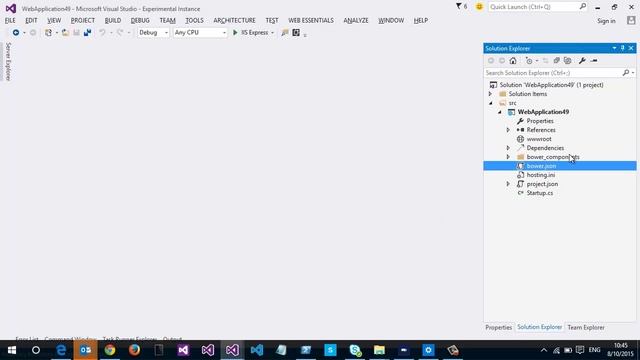
Task: Click the Find in Files toolbar icon
Action: [284, 33]
